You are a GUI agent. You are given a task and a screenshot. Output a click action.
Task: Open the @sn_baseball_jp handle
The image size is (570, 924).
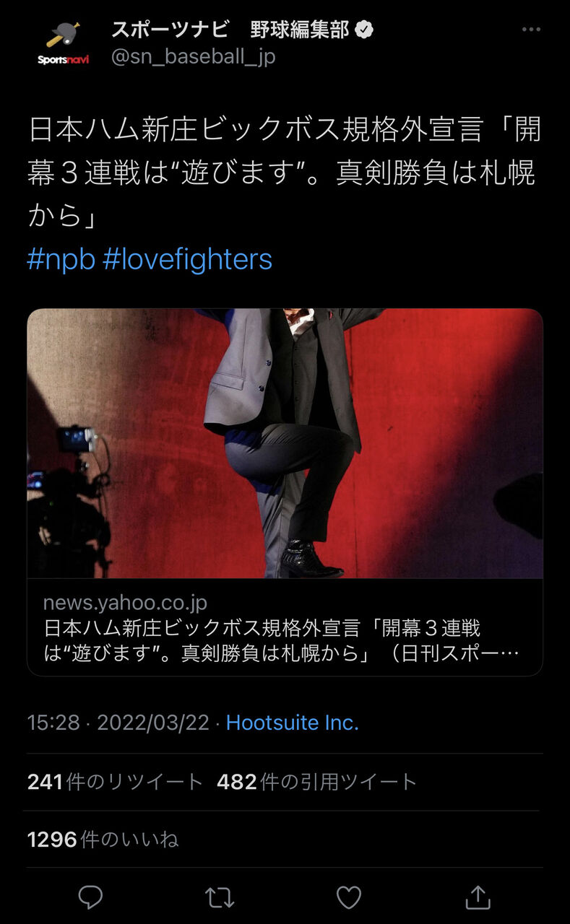click(x=193, y=56)
